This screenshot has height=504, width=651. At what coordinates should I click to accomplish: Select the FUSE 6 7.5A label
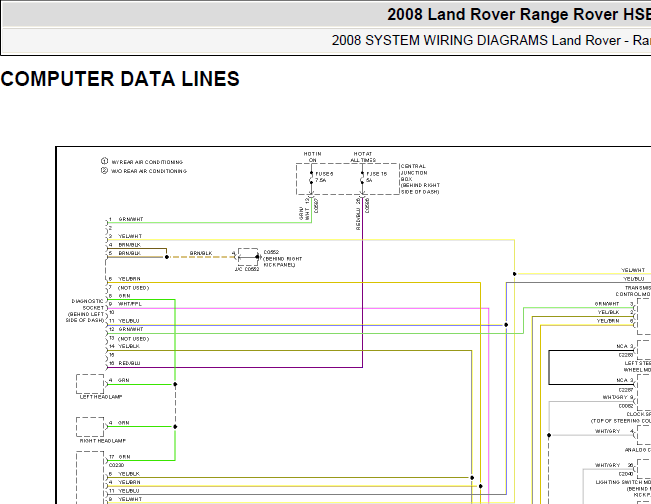pyautogui.click(x=324, y=177)
